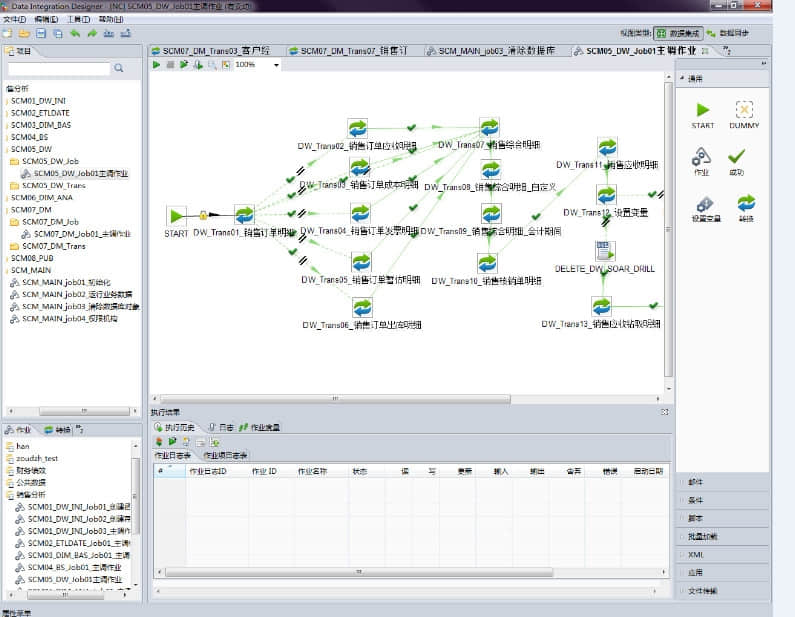This screenshot has height=617, width=795.
Task: Click the save icon in main toolbar
Action: click(x=41, y=33)
